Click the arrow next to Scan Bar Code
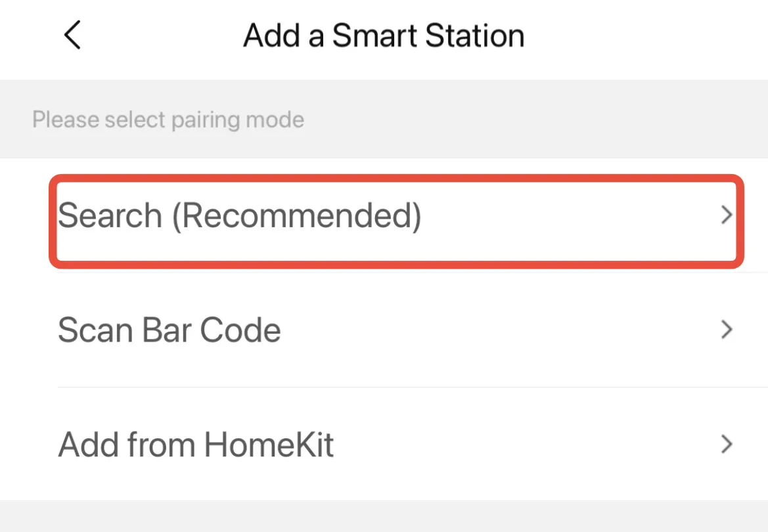Image resolution: width=768 pixels, height=532 pixels. 726,330
